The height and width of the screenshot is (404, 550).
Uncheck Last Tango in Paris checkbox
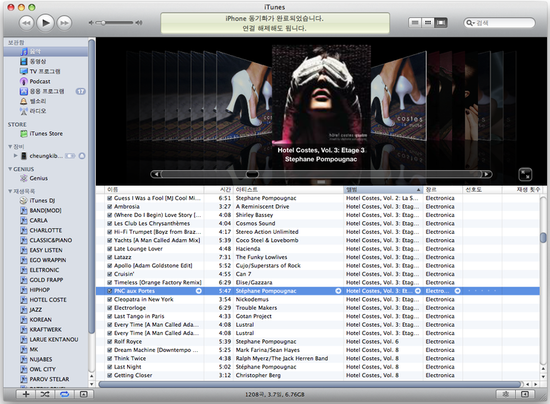[x=110, y=316]
